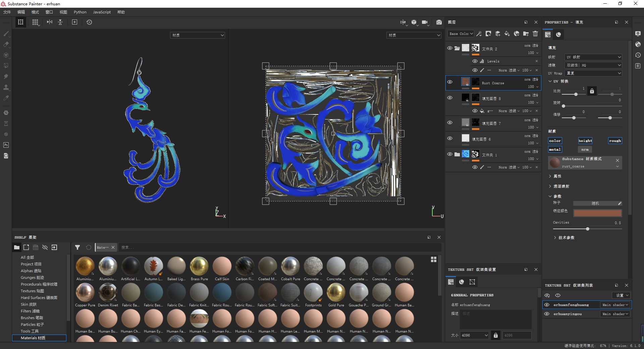Screen dimensions: 644x349
Task: Select the Polygon Fill tool
Action: pos(6,66)
